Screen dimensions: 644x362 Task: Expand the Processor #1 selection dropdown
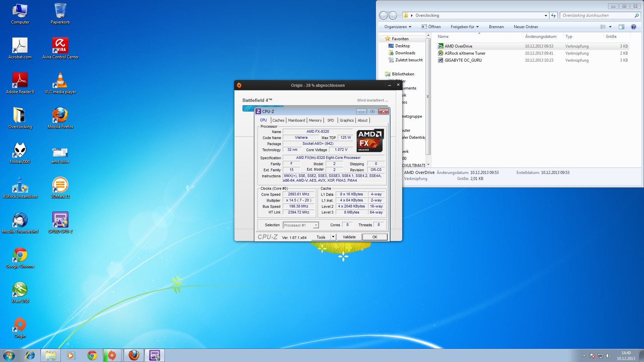point(316,225)
